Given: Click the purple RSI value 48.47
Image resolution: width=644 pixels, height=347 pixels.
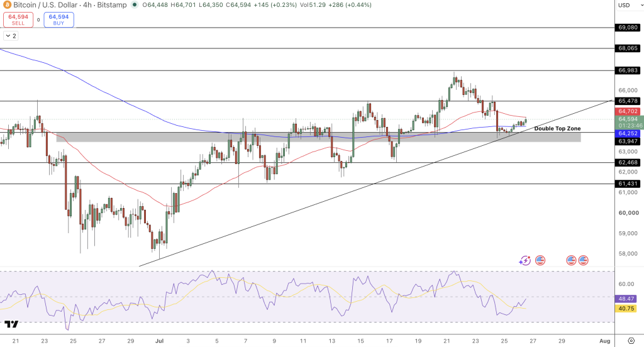Looking at the screenshot, I should pos(626,299).
